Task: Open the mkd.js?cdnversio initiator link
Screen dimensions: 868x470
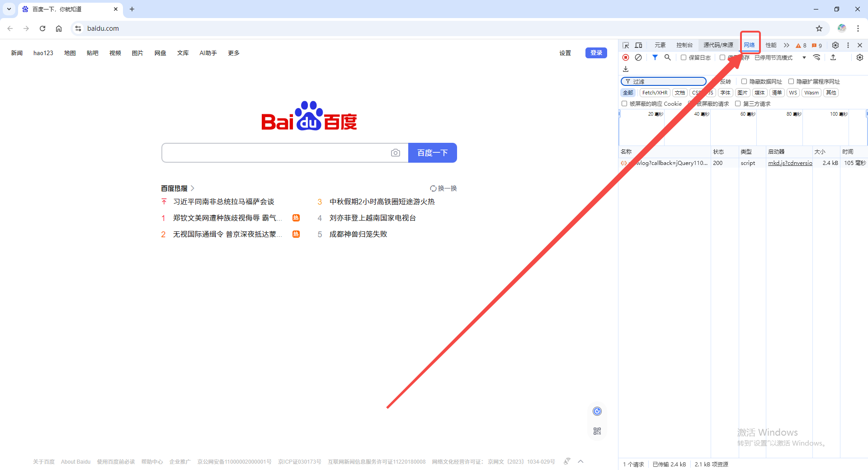Action: tap(790, 163)
